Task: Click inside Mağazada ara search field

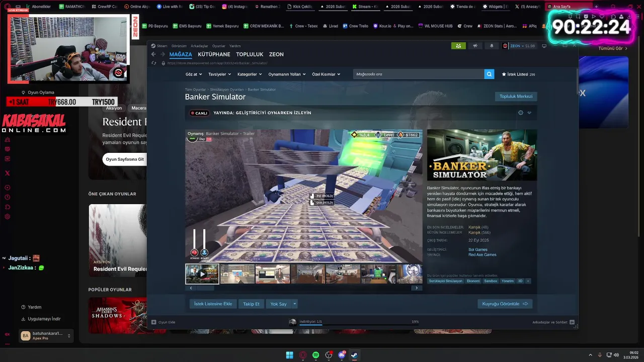Action: pos(419,74)
